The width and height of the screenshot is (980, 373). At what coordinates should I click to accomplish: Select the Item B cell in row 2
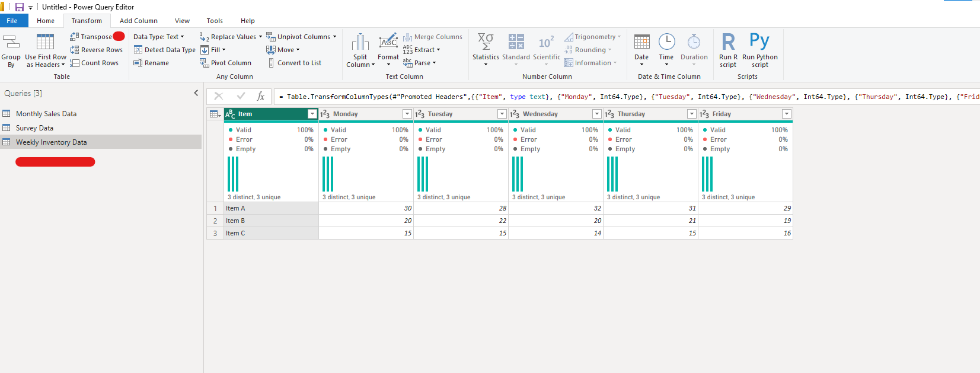tap(270, 221)
